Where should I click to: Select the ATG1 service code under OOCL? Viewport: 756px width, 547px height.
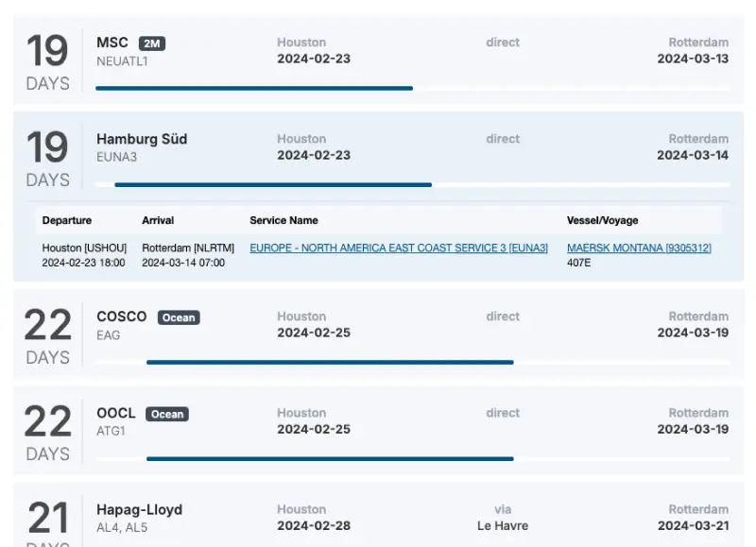tap(111, 431)
